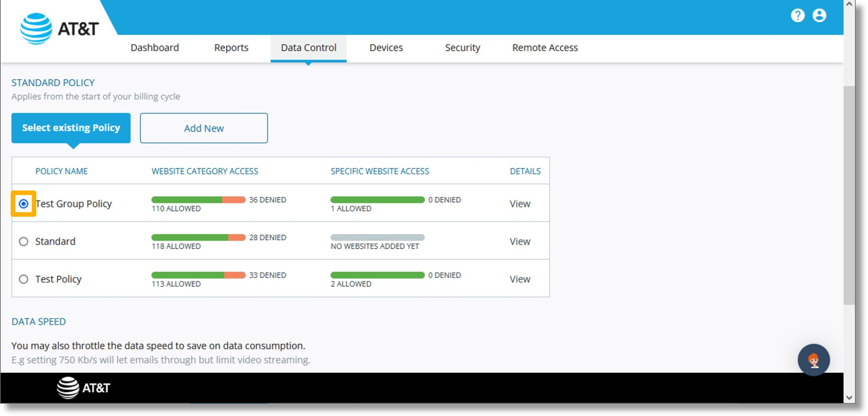Select the Standard policy radio button
Viewport: 868px width, 416px height.
point(23,241)
